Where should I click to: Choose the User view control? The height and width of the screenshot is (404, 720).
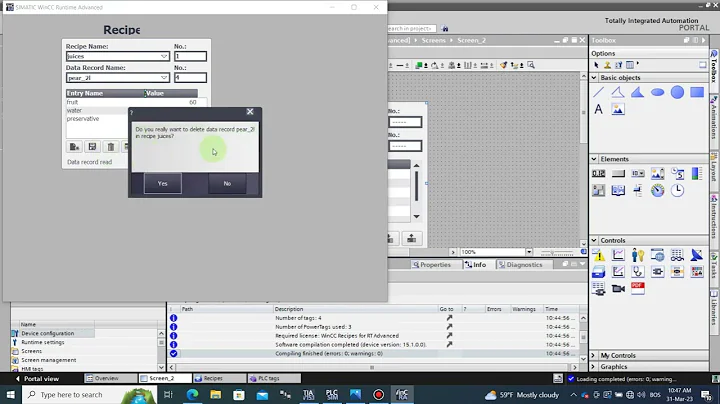coord(638,255)
